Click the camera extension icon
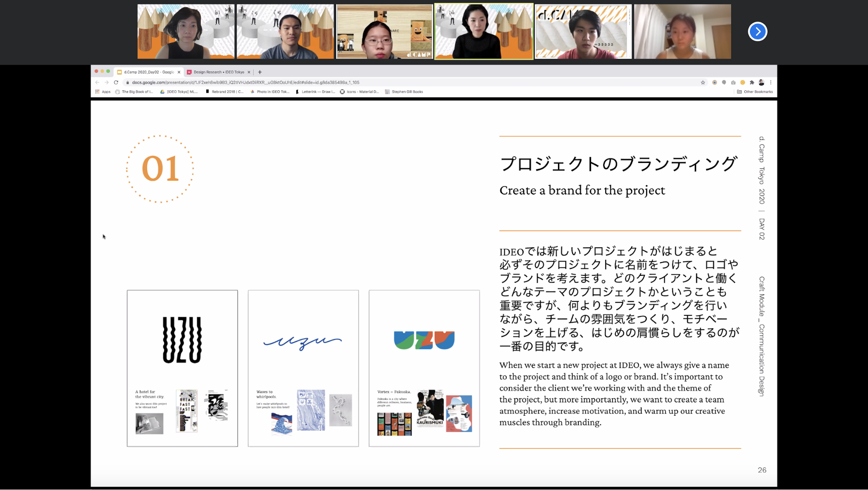The width and height of the screenshot is (868, 490). pyautogui.click(x=733, y=83)
